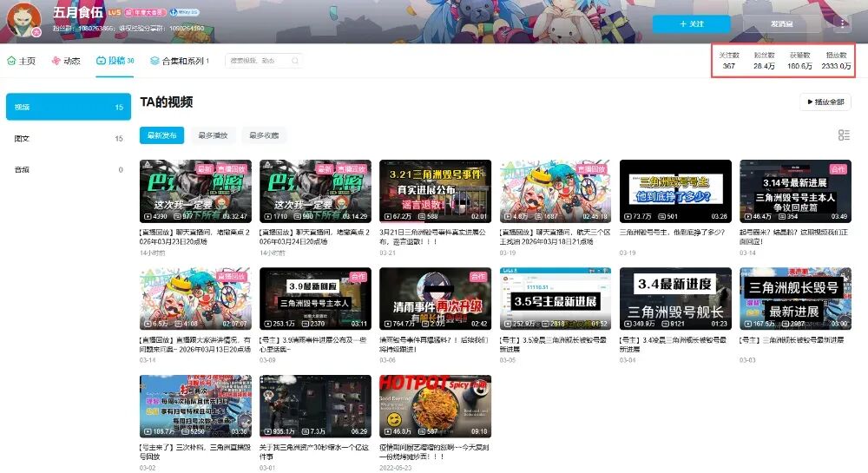
Task: Go to the 主页 home tab
Action: coord(22,61)
